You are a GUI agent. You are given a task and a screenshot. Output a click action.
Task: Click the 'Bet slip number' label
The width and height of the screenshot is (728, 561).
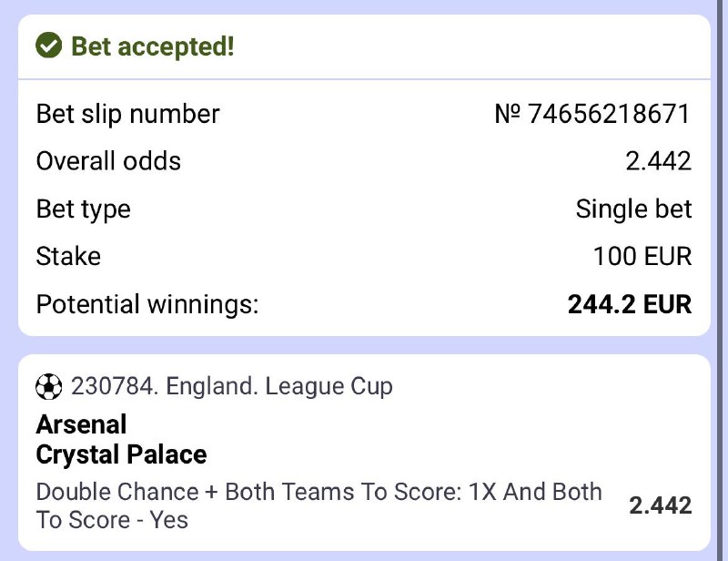tap(127, 114)
